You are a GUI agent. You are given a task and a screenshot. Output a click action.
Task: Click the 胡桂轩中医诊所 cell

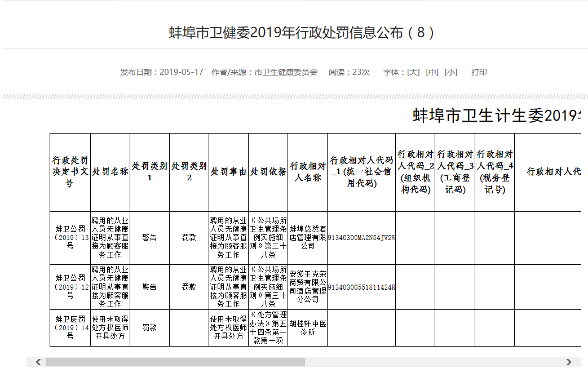coord(307,328)
